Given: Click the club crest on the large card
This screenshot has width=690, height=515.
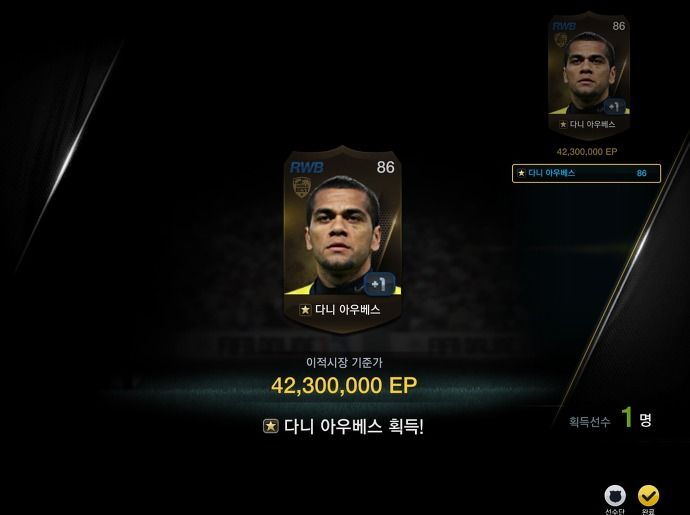Looking at the screenshot, I should 302,187.
